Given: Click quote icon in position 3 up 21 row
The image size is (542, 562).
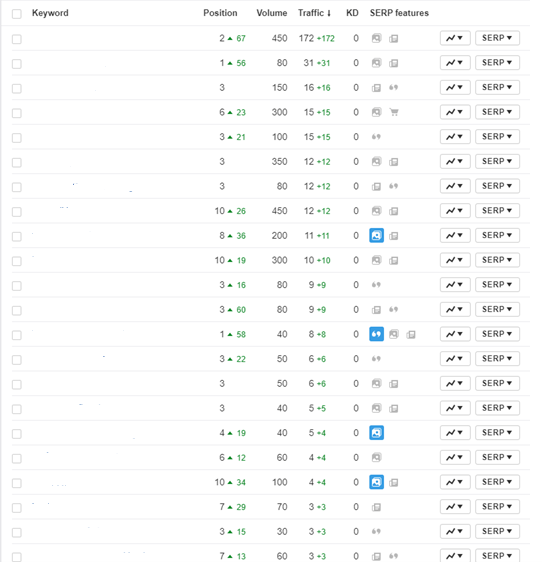Looking at the screenshot, I should [376, 137].
